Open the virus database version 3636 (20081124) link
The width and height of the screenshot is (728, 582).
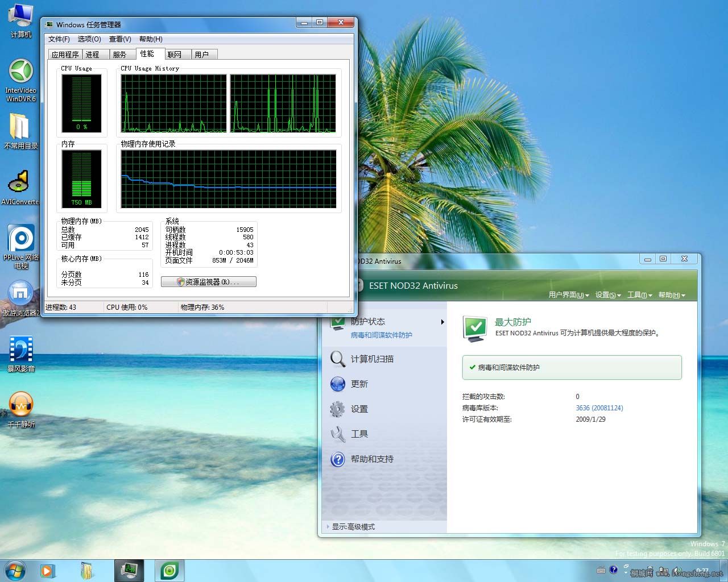coord(599,408)
